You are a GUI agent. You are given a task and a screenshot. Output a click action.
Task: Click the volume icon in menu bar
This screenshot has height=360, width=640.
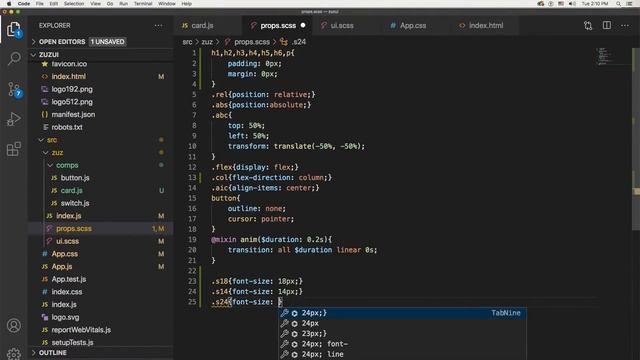[x=572, y=4]
